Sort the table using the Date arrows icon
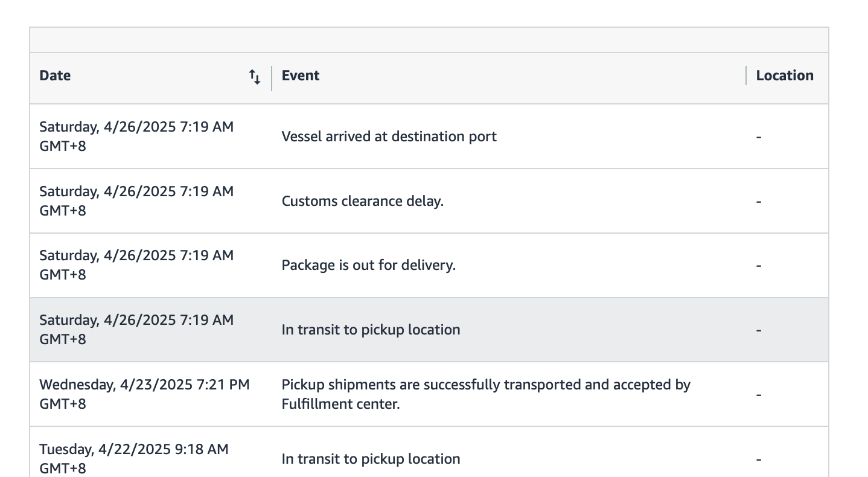Screen dimensions: 868x477 tap(255, 77)
